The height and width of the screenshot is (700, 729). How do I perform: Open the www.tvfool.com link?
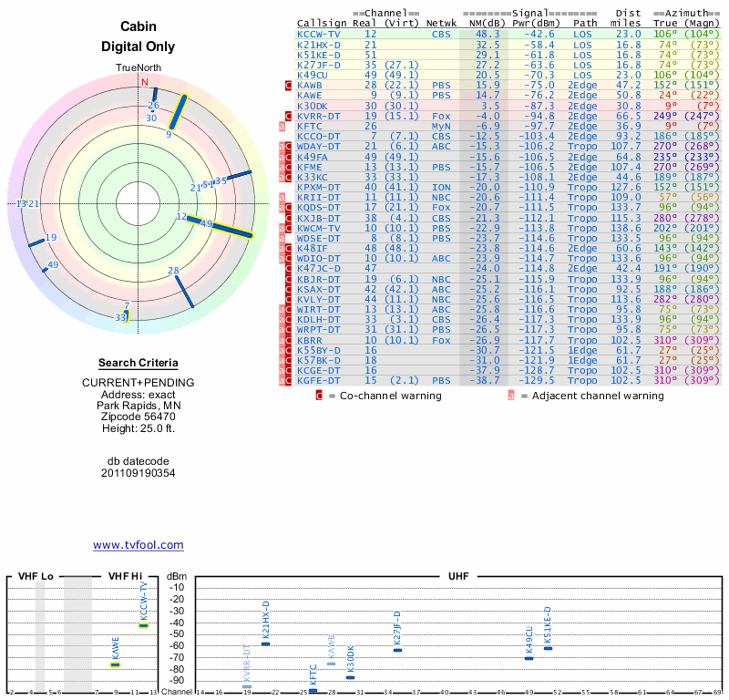pos(139,545)
